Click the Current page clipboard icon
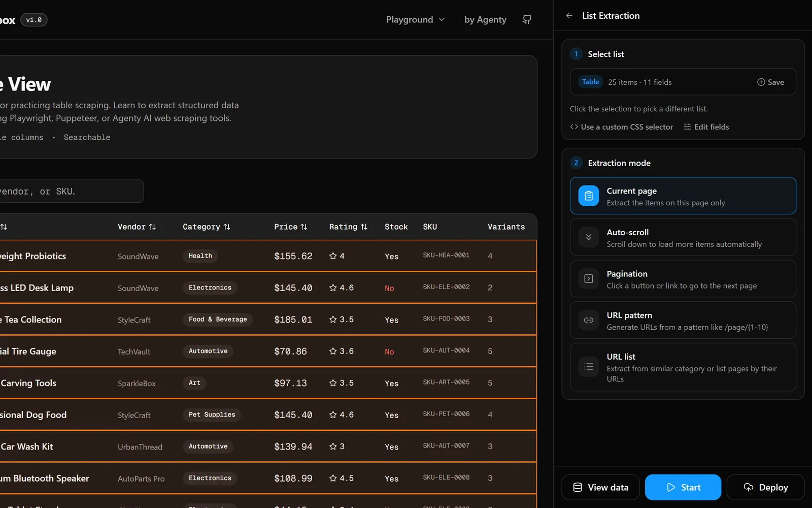Viewport: 812px width, 508px height. (589, 196)
